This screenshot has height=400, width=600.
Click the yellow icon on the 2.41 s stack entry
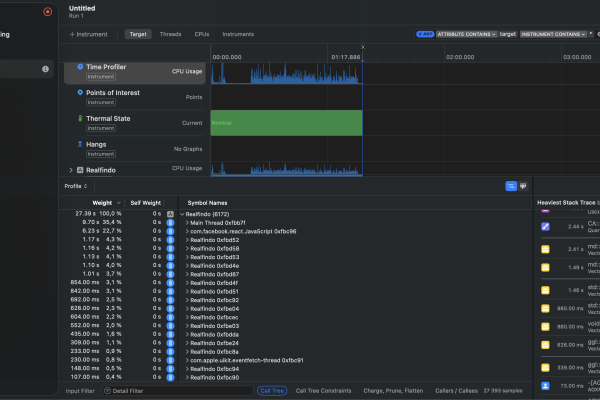pyautogui.click(x=545, y=249)
